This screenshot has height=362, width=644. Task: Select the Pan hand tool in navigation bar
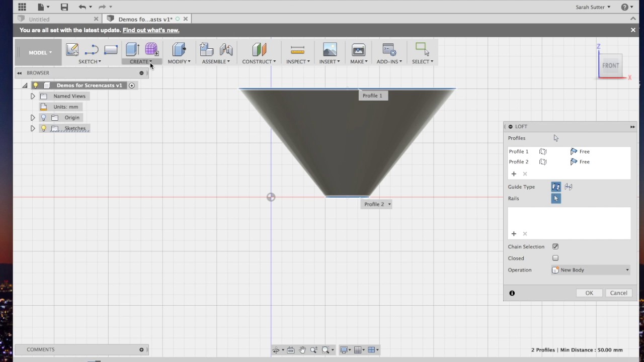[x=302, y=350]
